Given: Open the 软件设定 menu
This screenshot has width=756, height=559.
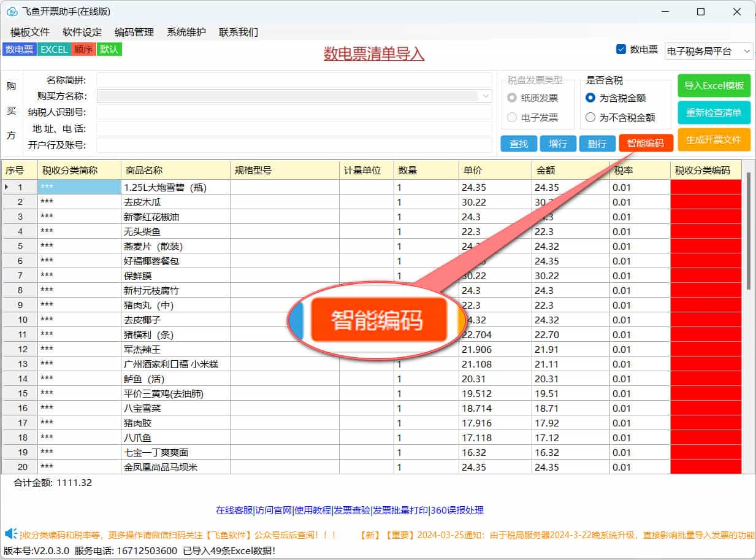Looking at the screenshot, I should click(x=82, y=33).
